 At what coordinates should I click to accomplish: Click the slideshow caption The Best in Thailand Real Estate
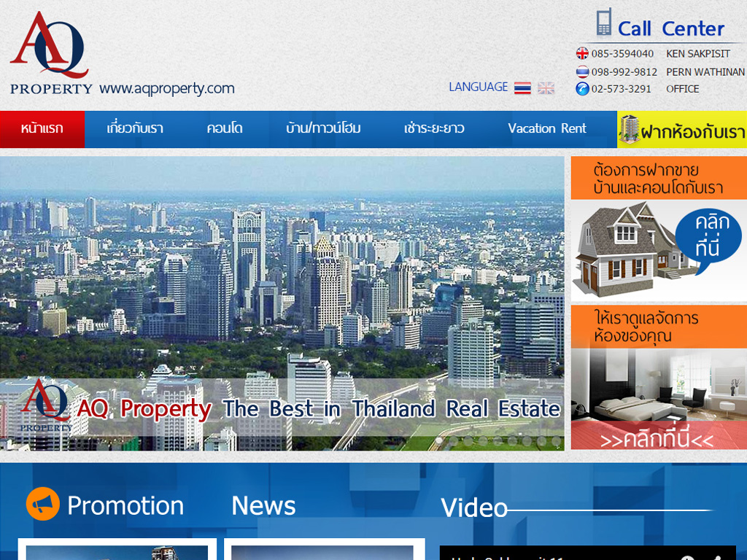coord(391,408)
